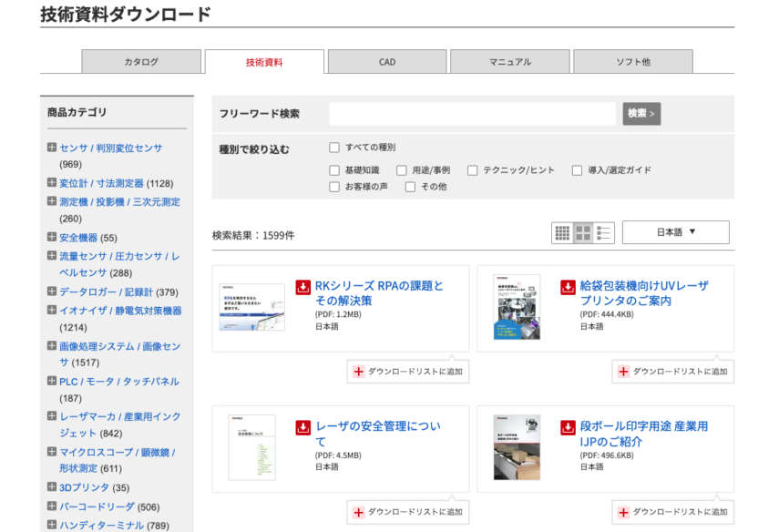779x532 pixels.
Task: Add 段ボール印字用途 document to download list
Action: (672, 512)
